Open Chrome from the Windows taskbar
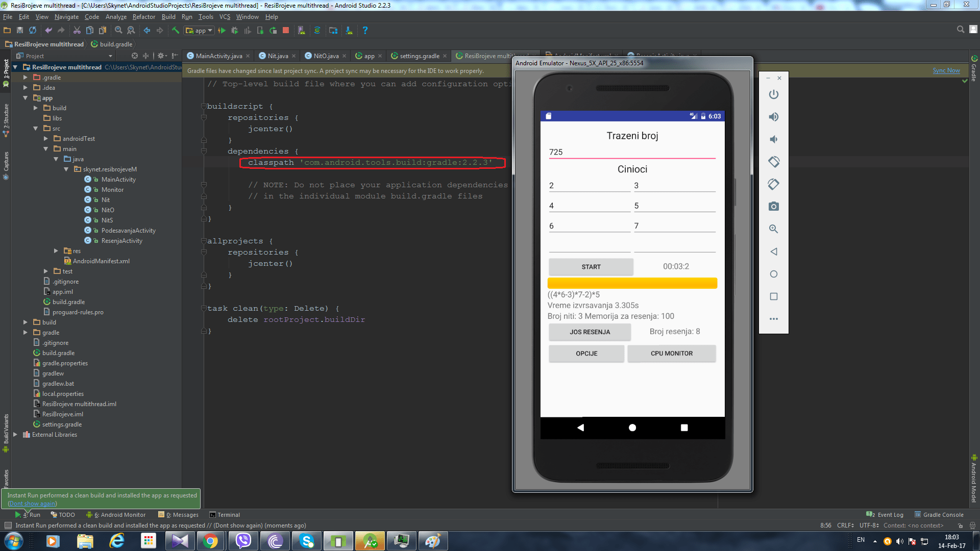 coord(211,541)
